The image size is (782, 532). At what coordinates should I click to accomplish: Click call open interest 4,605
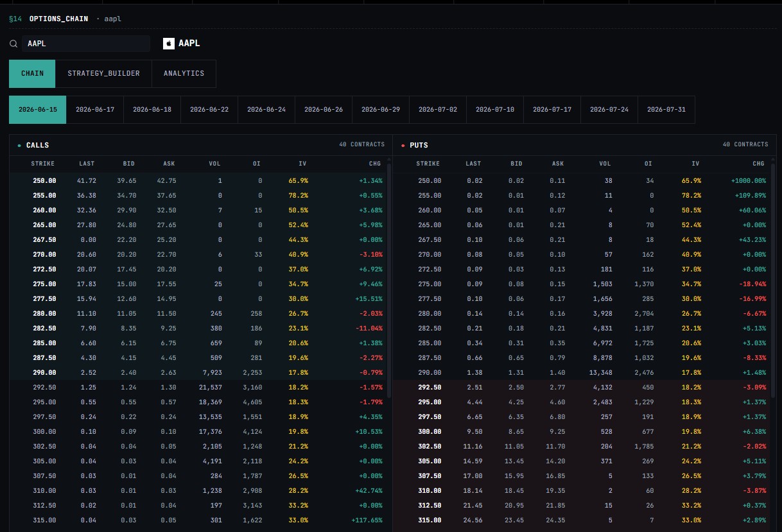[254, 402]
